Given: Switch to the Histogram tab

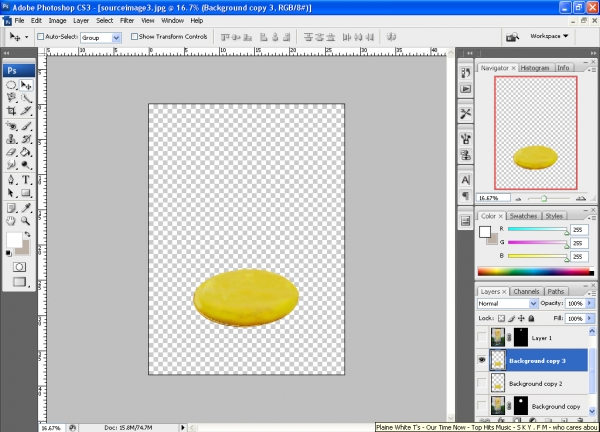Looking at the screenshot, I should (535, 68).
